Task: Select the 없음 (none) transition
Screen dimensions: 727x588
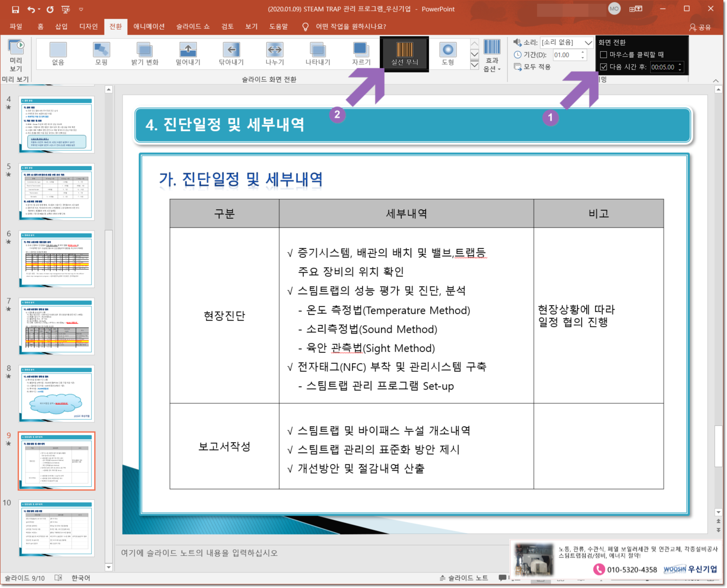Action: [x=58, y=54]
